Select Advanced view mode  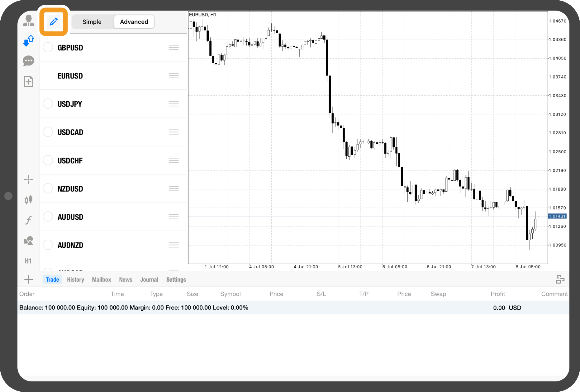coord(134,22)
